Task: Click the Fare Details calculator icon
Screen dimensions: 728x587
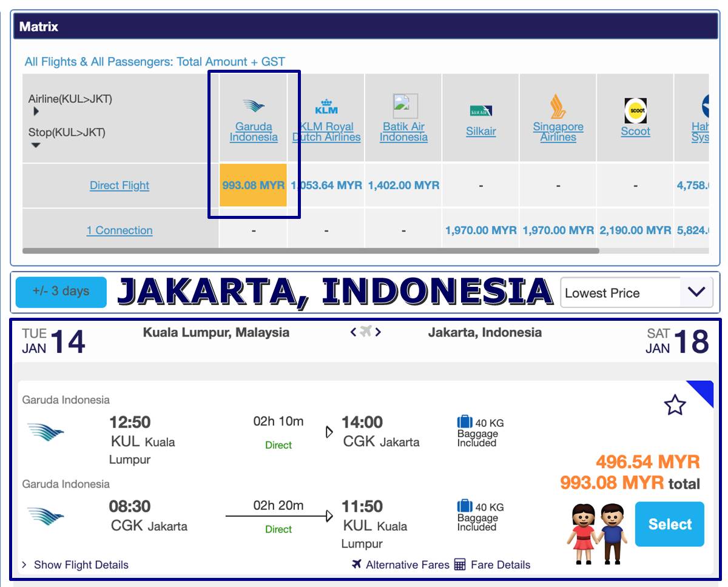Action: tap(460, 565)
